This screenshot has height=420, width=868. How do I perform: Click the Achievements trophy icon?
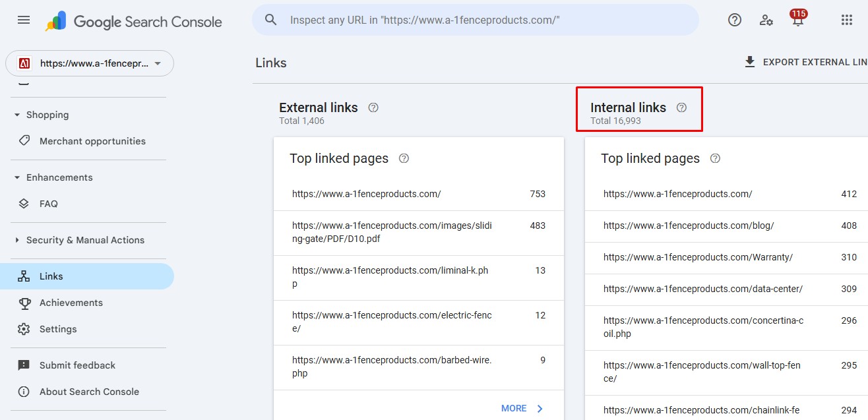tap(24, 303)
